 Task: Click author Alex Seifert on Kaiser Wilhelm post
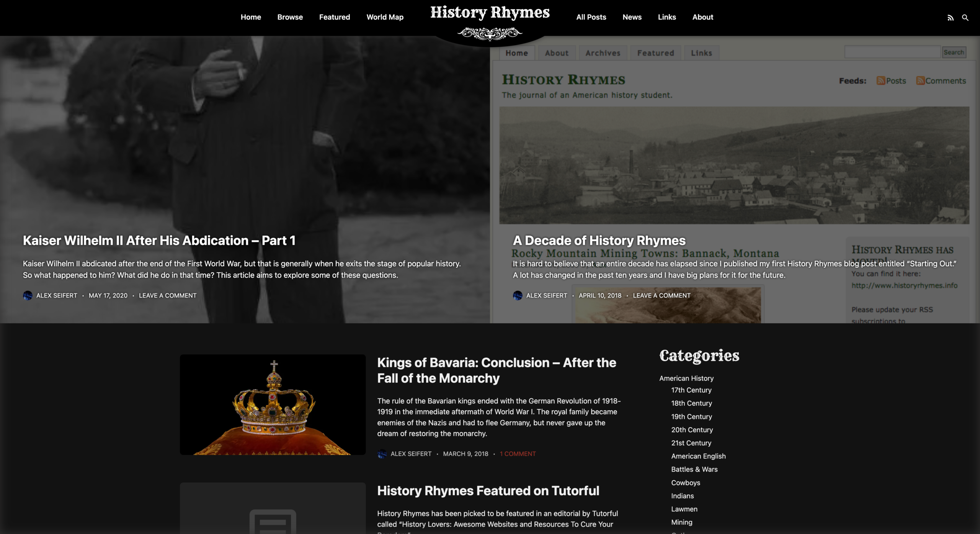57,296
